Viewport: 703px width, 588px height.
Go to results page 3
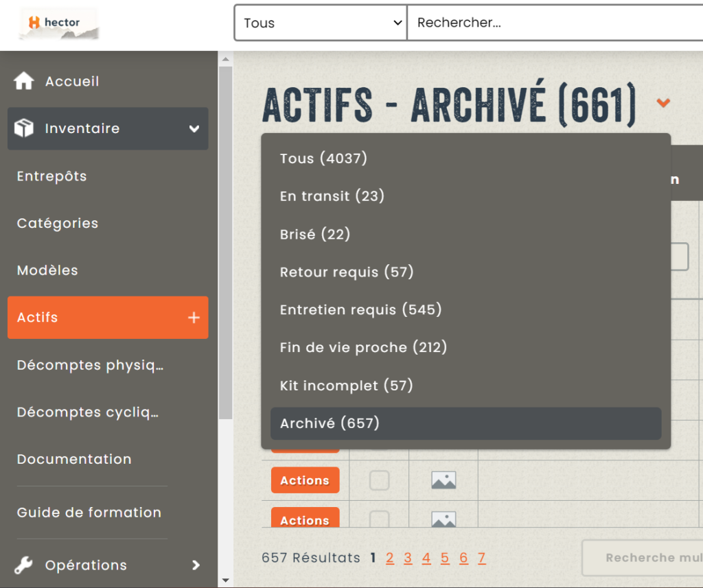click(408, 558)
